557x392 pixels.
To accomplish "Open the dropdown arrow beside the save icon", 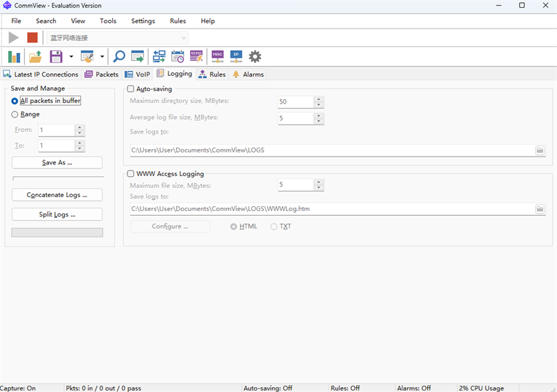I will [x=71, y=56].
